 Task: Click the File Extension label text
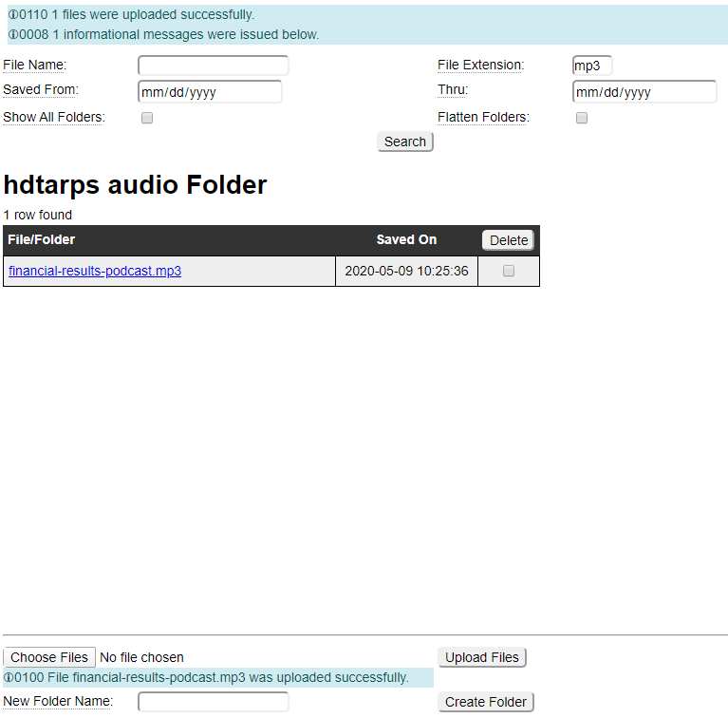[480, 66]
